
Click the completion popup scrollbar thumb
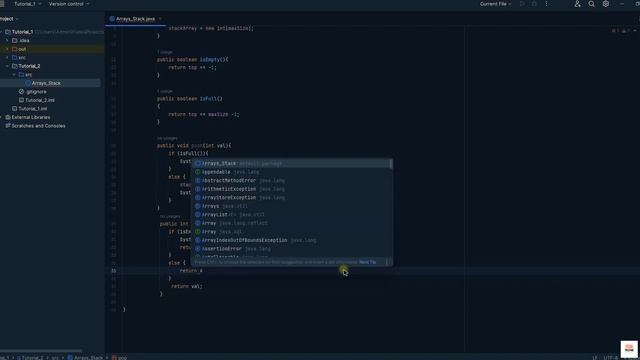pos(391,164)
